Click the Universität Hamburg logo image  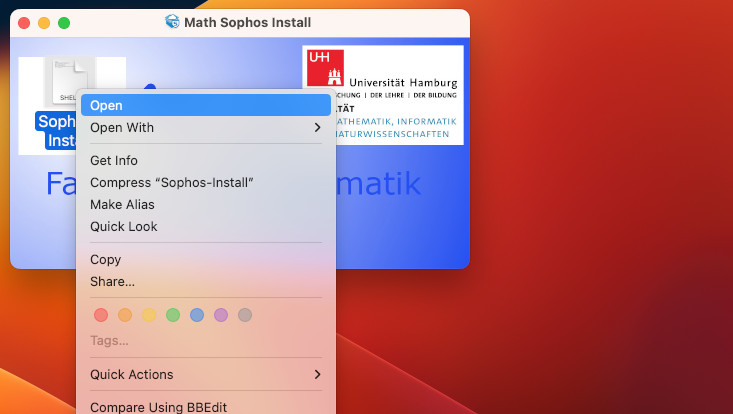coord(383,95)
